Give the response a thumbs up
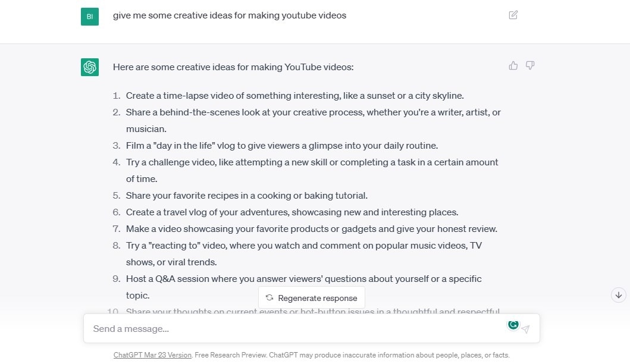 pos(513,65)
